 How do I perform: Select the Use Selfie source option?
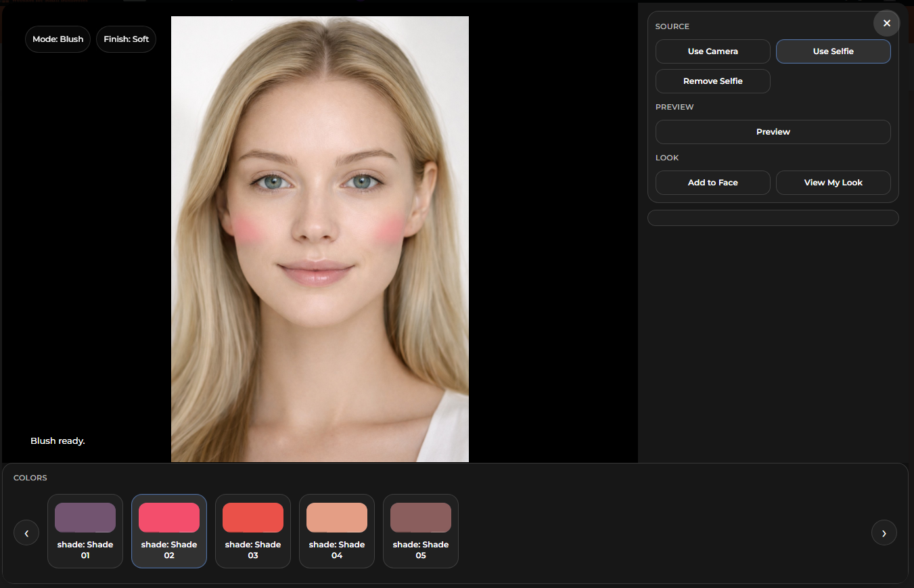(833, 51)
